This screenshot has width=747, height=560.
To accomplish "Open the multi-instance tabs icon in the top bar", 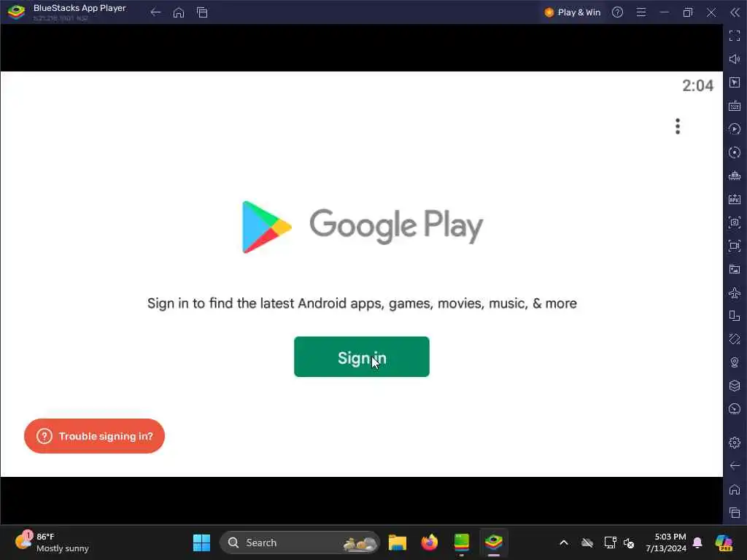I will pos(202,12).
